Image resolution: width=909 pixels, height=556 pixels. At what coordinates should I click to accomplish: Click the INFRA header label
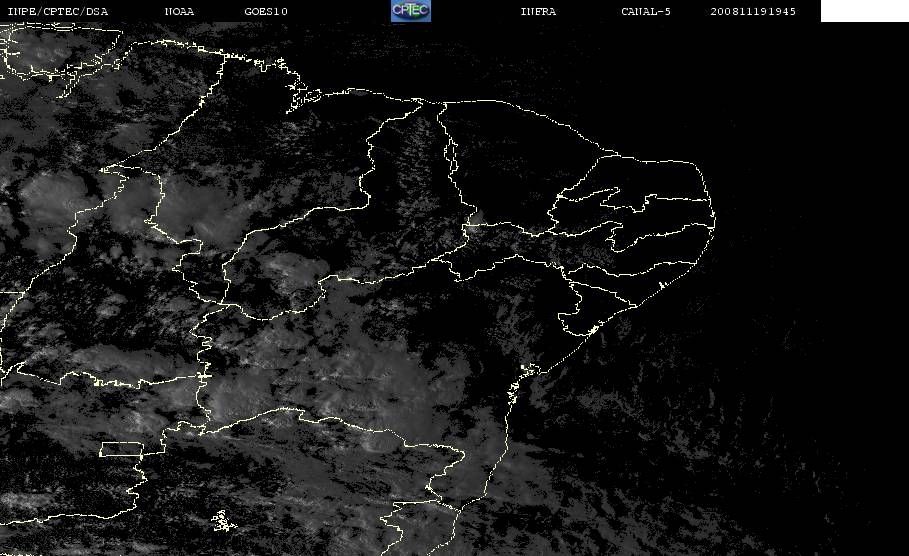(539, 11)
